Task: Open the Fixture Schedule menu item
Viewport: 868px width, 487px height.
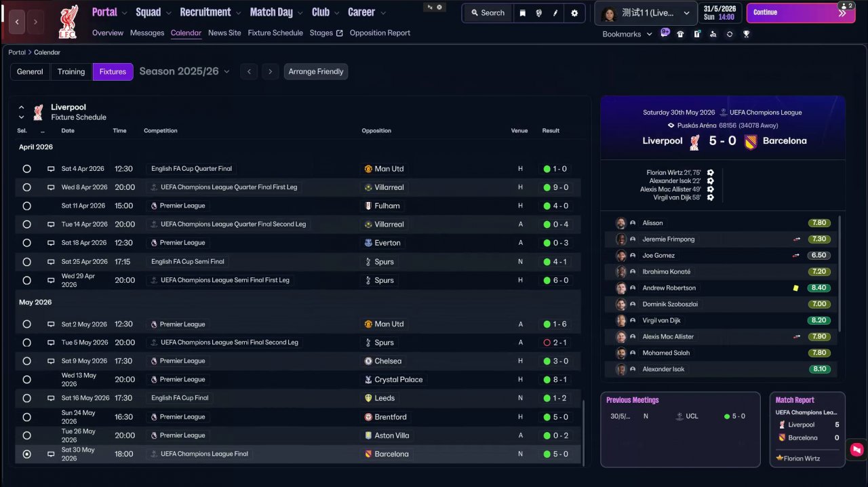Action: coord(275,33)
